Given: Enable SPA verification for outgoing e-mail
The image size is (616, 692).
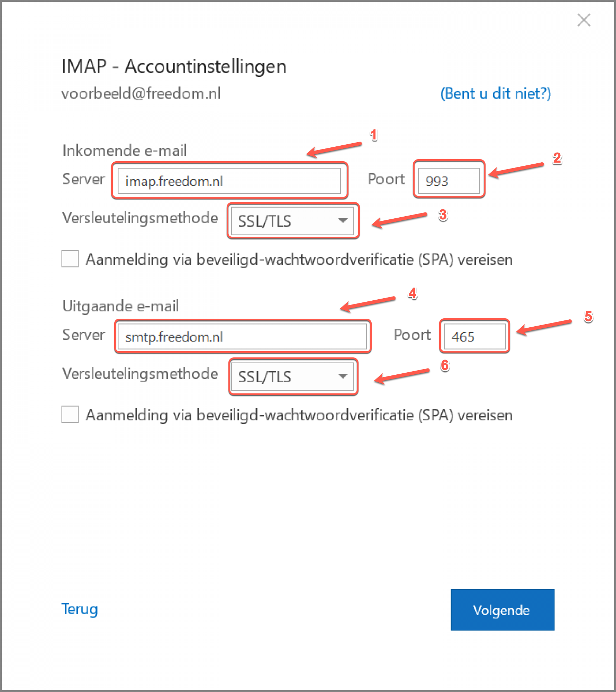Looking at the screenshot, I should tap(70, 415).
